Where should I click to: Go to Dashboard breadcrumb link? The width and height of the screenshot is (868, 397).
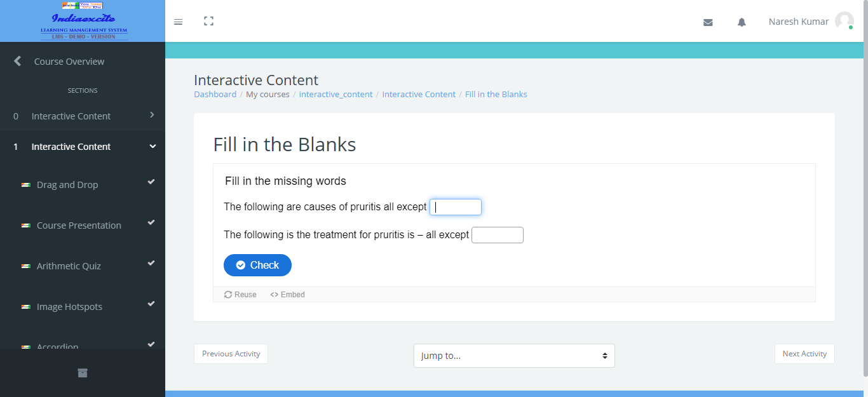click(215, 95)
